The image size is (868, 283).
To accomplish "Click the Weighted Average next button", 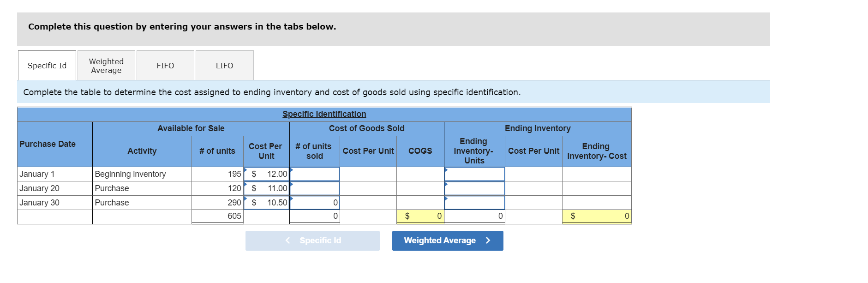I will point(448,241).
